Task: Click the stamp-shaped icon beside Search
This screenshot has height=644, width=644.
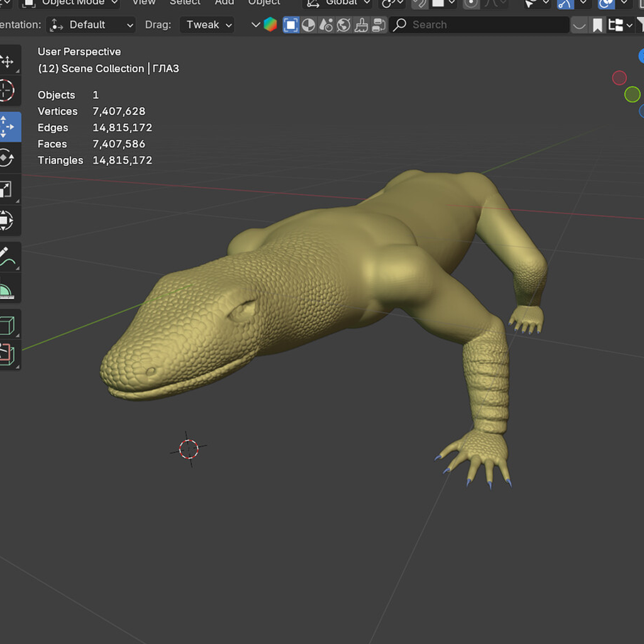Action: [x=362, y=25]
